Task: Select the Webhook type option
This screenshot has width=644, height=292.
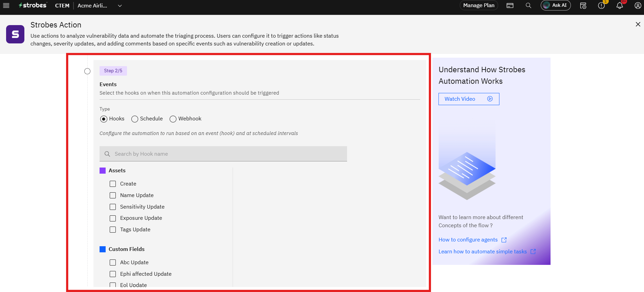Action: (173, 119)
